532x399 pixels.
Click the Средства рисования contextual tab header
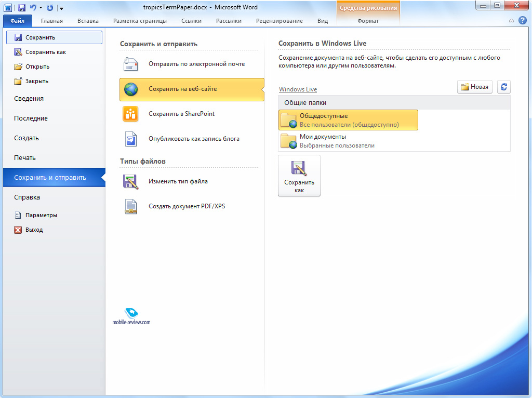(x=368, y=8)
